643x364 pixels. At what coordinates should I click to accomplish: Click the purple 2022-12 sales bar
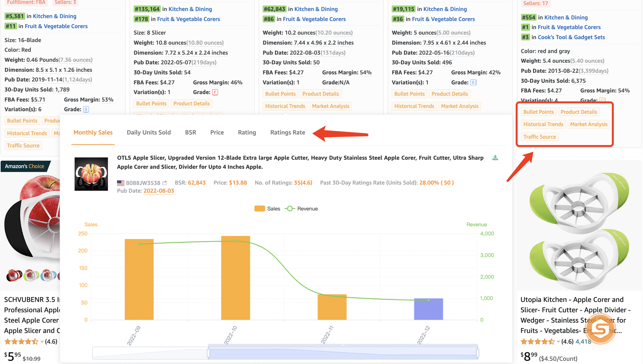pos(429,309)
